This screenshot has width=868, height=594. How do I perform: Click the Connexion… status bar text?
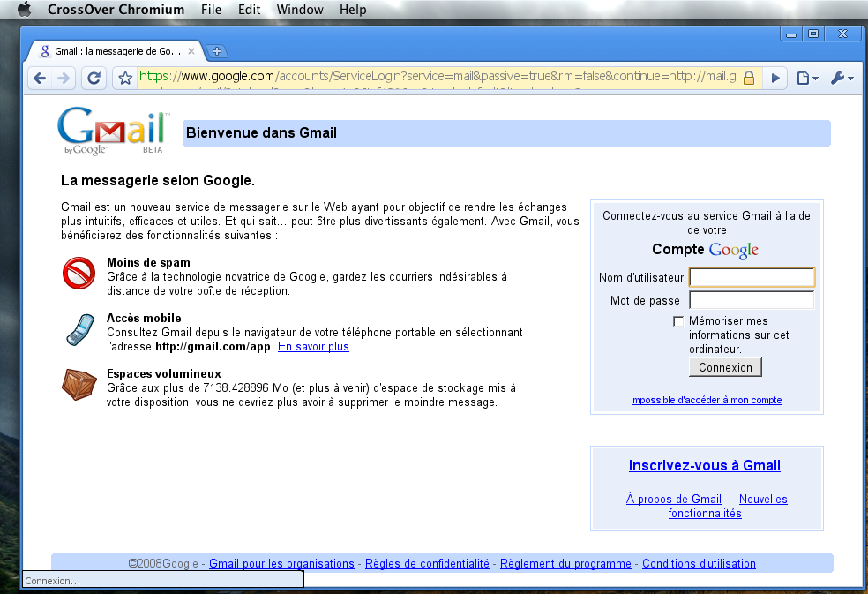point(53,581)
